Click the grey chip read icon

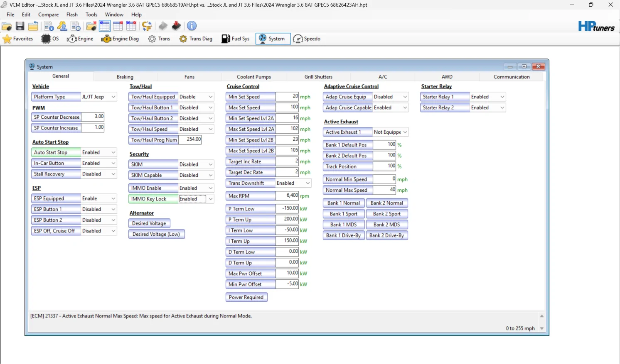(163, 26)
